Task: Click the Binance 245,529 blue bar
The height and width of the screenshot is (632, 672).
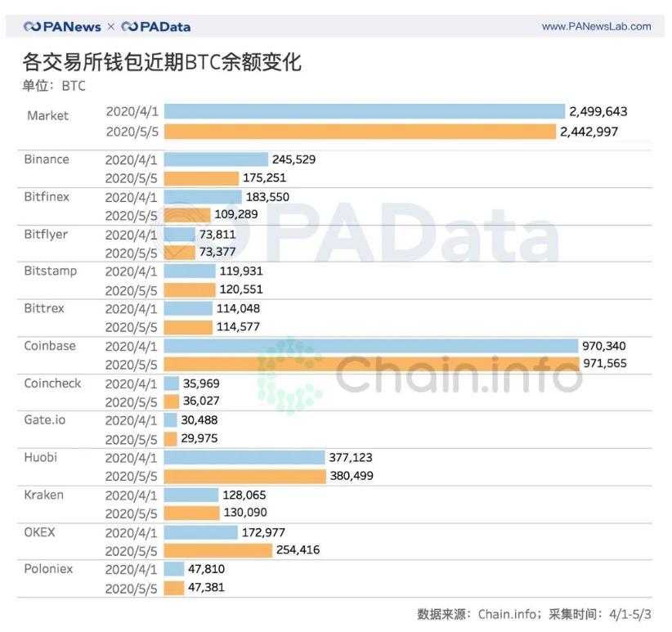Action: 216,159
